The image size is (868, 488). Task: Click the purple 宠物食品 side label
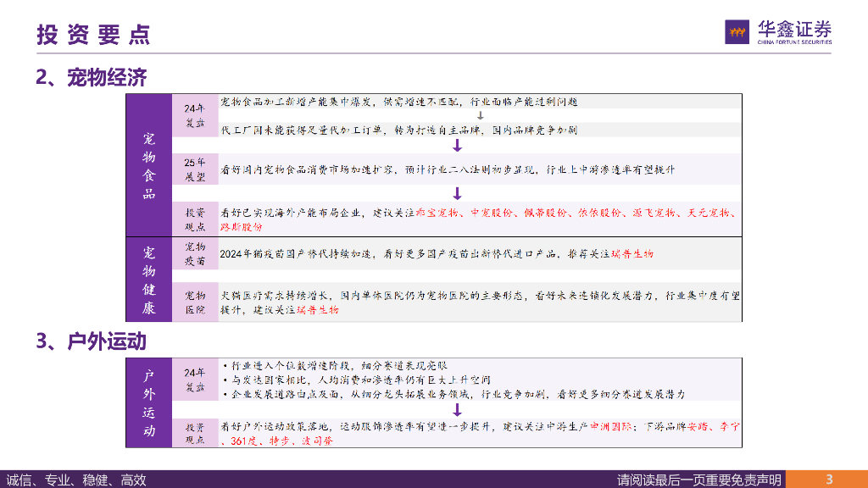[x=149, y=165]
